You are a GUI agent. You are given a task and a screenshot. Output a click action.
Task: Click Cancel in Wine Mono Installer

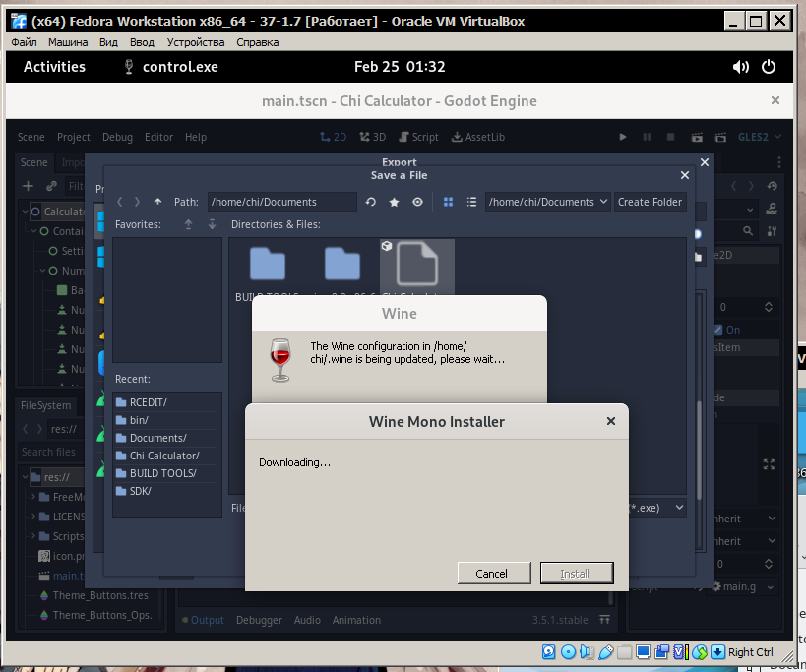493,573
